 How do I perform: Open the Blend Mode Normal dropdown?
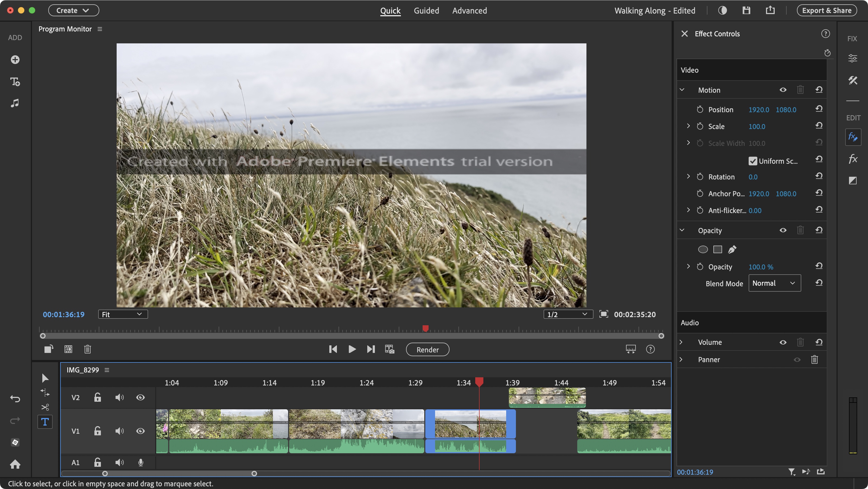(x=774, y=283)
